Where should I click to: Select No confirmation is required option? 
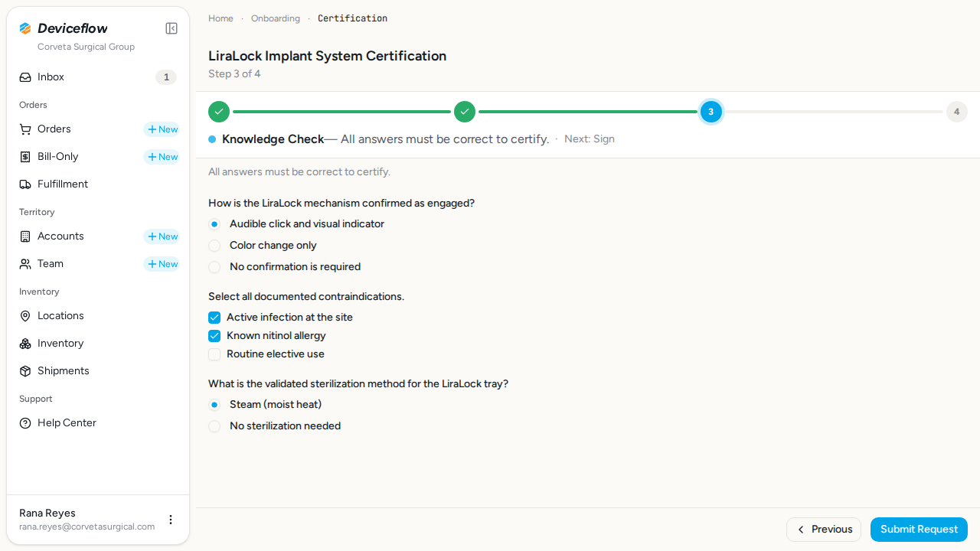pyautogui.click(x=214, y=267)
